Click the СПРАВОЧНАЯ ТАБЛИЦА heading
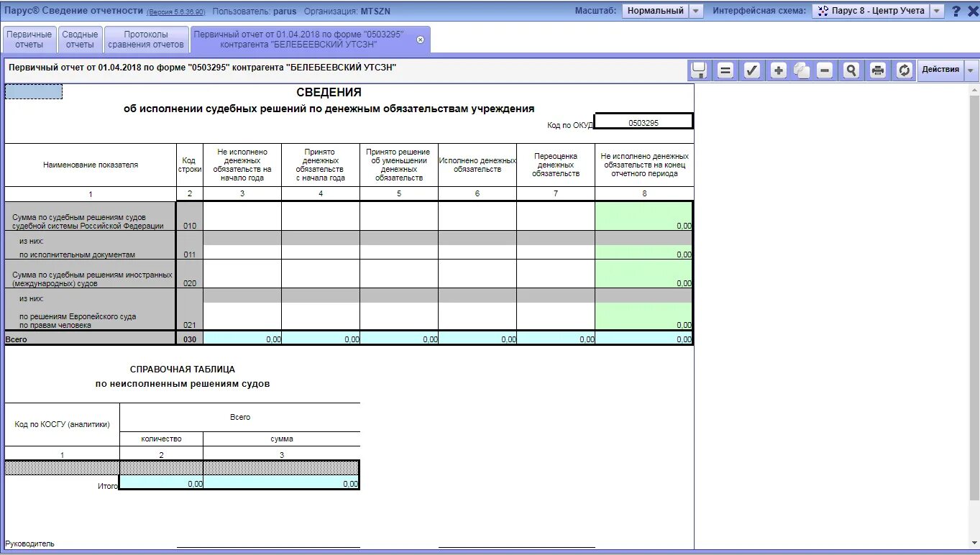This screenshot has height=555, width=980. coord(183,370)
